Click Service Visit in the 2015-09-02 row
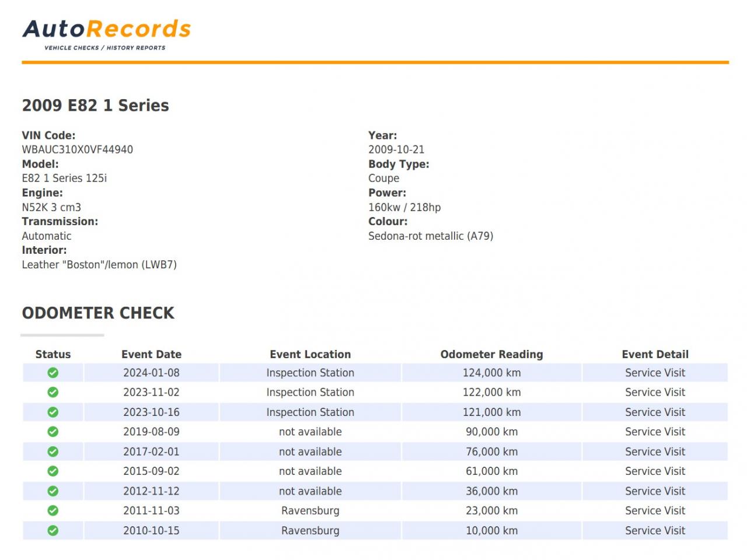747x560 pixels. coord(655,471)
